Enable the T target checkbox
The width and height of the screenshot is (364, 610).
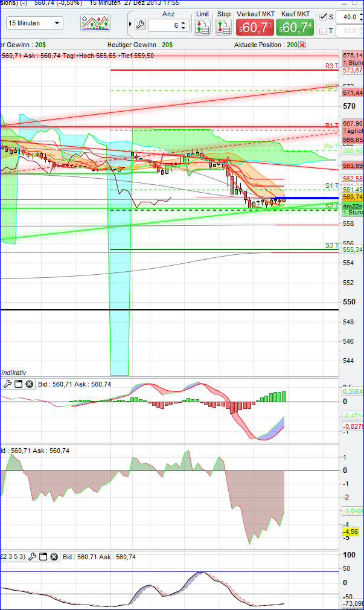tap(323, 31)
